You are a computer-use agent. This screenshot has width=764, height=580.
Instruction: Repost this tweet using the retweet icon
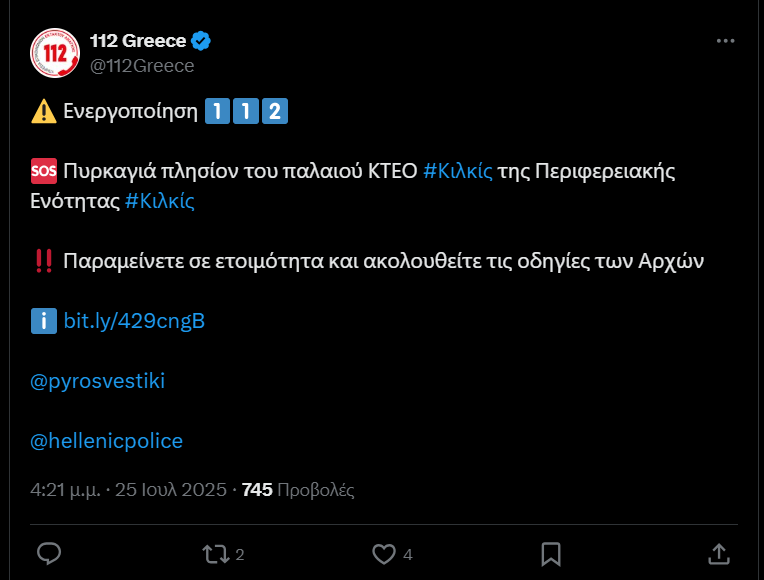point(216,553)
